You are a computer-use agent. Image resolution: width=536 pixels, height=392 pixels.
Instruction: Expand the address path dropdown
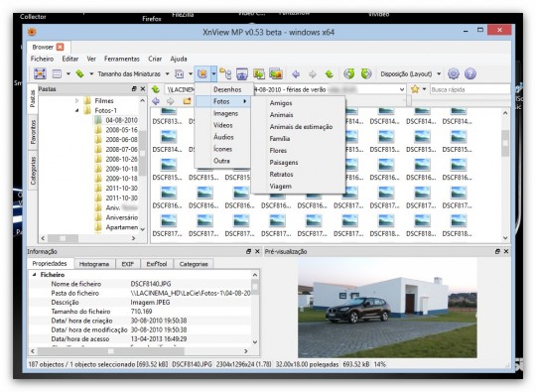(402, 89)
